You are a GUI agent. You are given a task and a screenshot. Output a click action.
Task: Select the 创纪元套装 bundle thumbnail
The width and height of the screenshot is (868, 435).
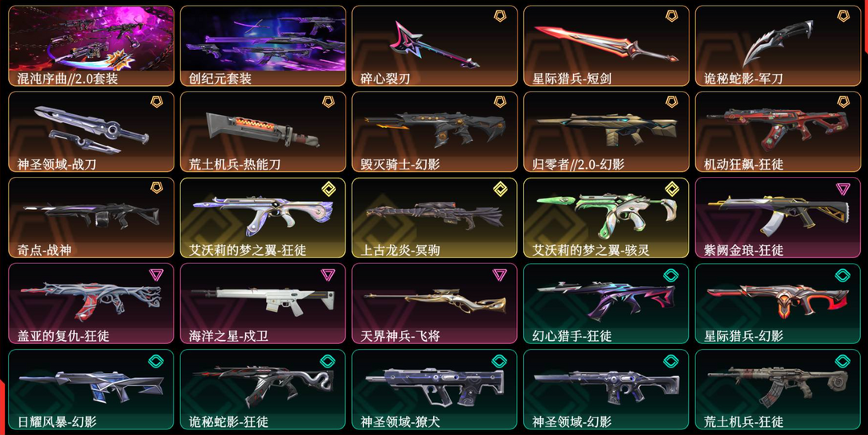coord(263,46)
